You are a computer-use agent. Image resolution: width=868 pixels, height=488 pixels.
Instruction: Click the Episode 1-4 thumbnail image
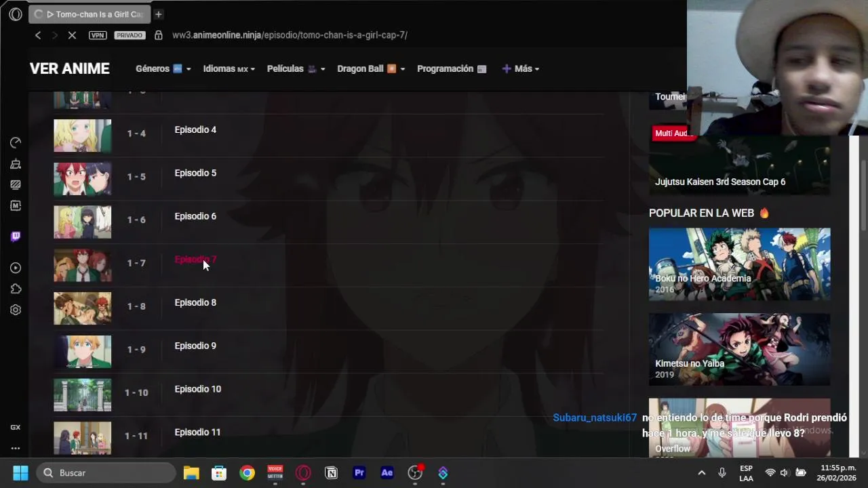coord(82,136)
